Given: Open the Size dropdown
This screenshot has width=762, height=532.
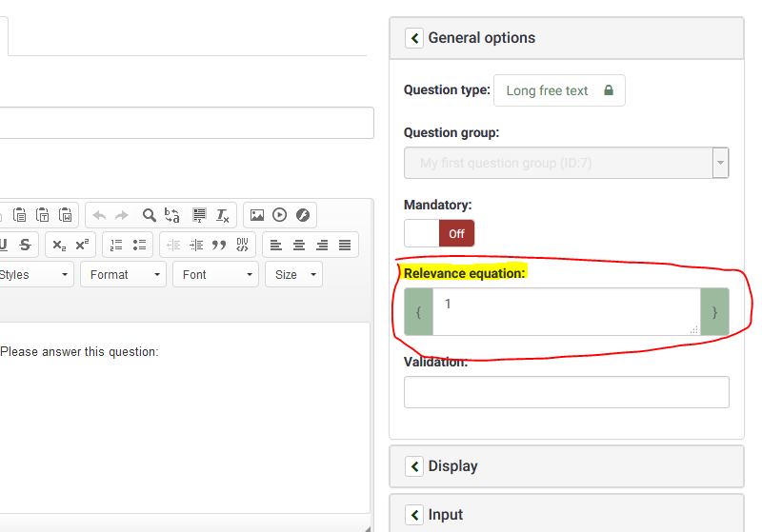Looking at the screenshot, I should 294,274.
